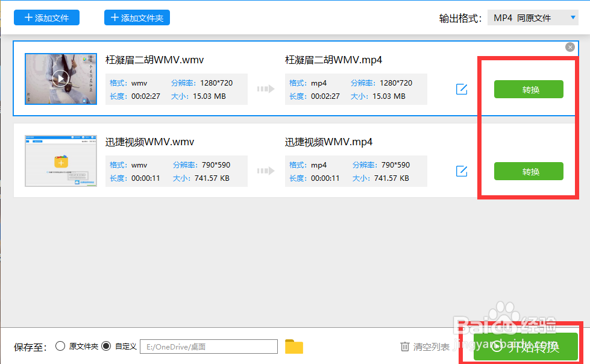This screenshot has width=590, height=364.
Task: Open the yellow folder icon beside save path
Action: click(x=294, y=347)
